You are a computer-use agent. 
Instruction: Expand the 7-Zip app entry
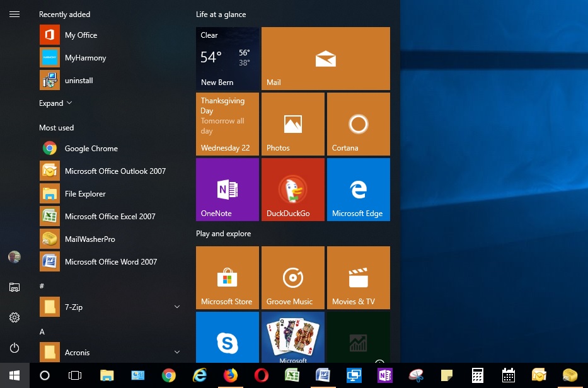tap(177, 307)
